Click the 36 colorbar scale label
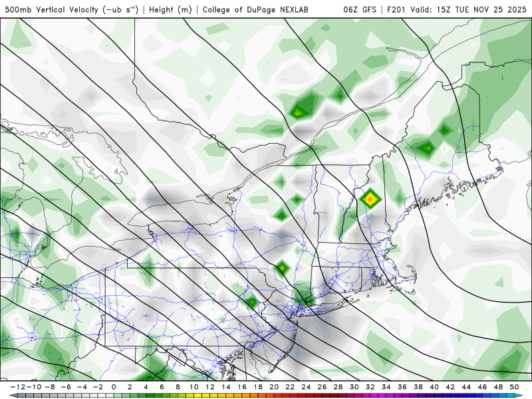This screenshot has width=532, height=399. 402,387
